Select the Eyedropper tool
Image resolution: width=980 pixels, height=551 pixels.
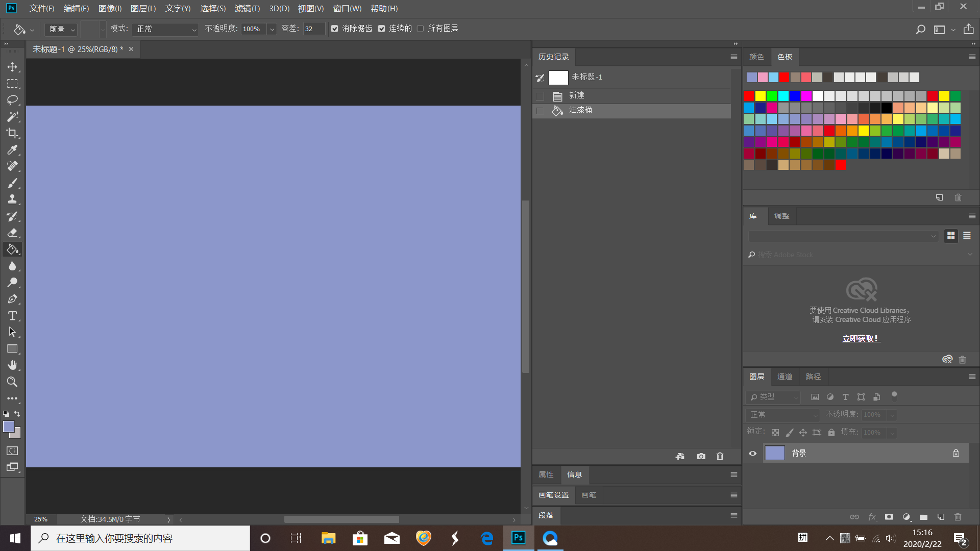[x=12, y=149]
